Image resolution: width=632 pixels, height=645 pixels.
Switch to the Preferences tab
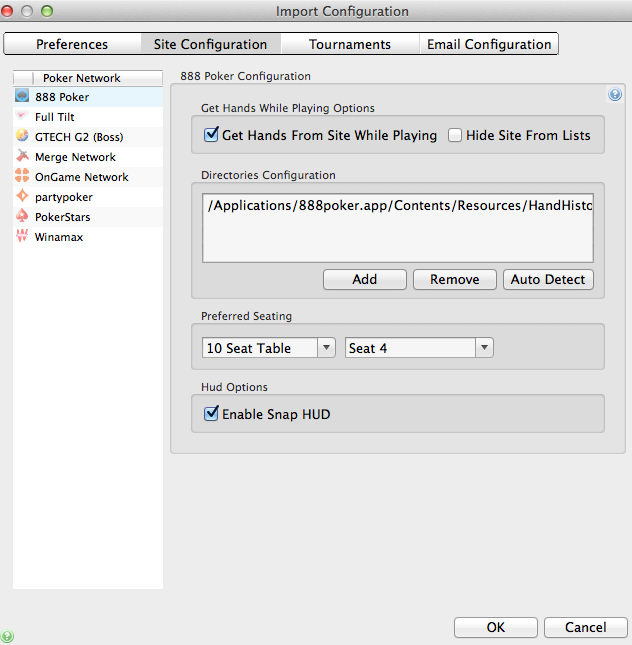72,44
